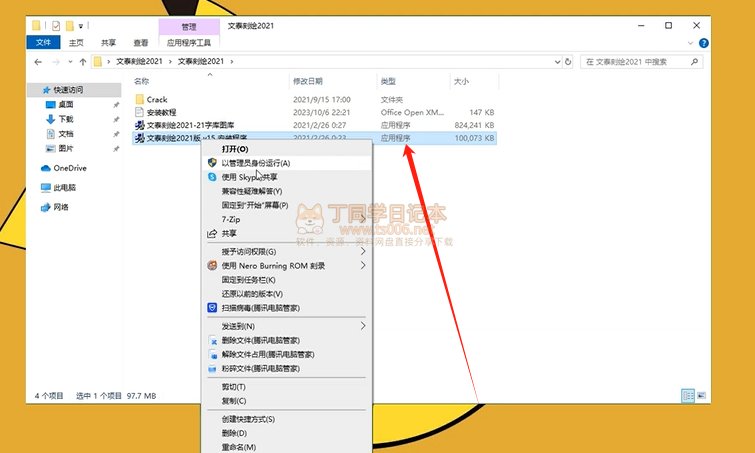Open the address bar history dropdown
This screenshot has height=453, width=755.
[558, 62]
